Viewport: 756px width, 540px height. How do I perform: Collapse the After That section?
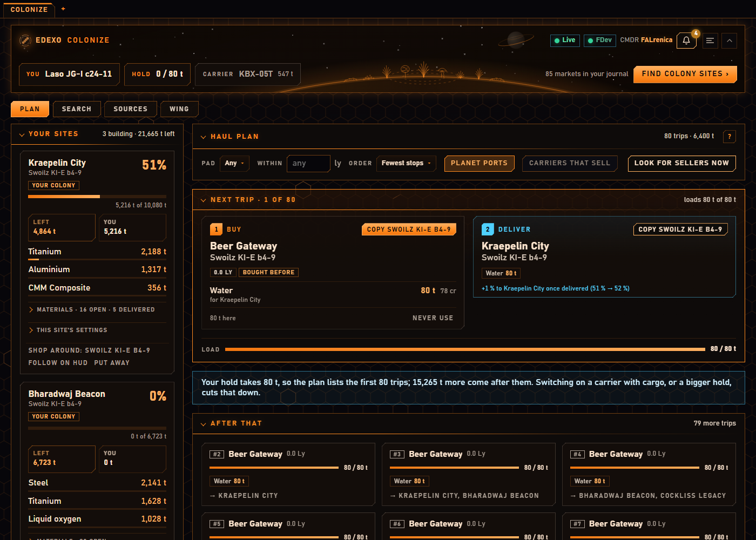204,424
